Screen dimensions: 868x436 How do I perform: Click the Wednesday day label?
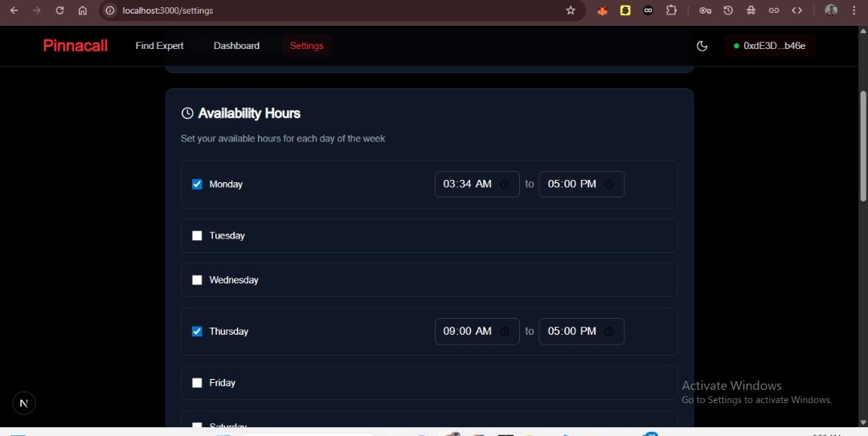pos(234,280)
